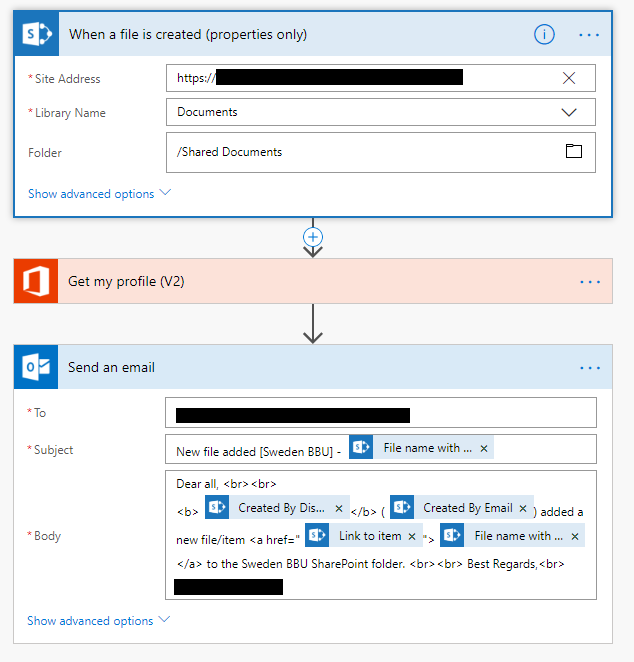Clear the Site Address with X icon
The height and width of the screenshot is (662, 634).
(x=569, y=78)
